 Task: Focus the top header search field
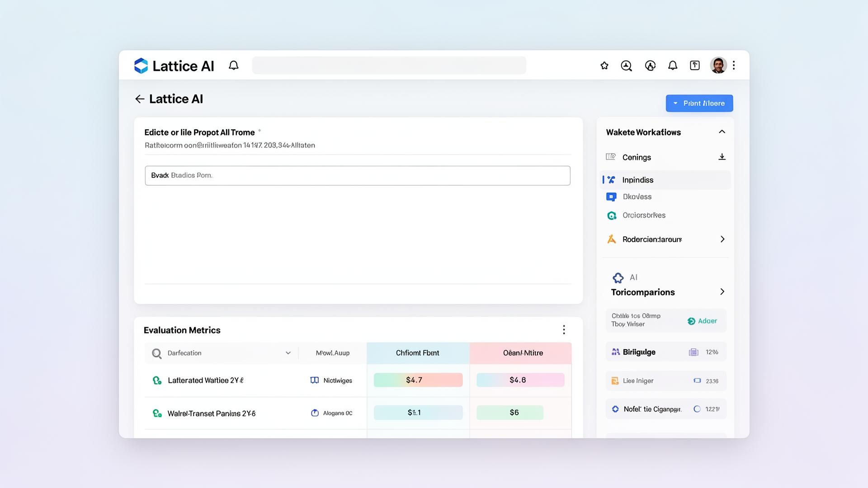tap(389, 66)
